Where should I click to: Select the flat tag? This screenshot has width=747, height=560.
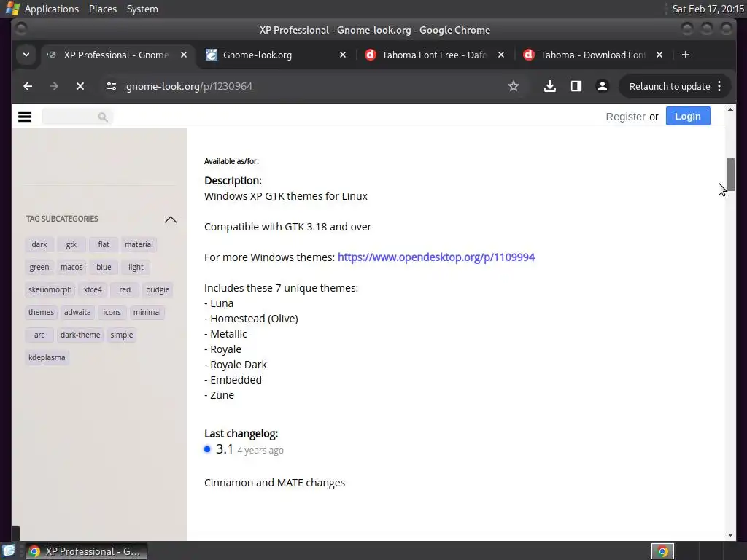click(x=104, y=245)
